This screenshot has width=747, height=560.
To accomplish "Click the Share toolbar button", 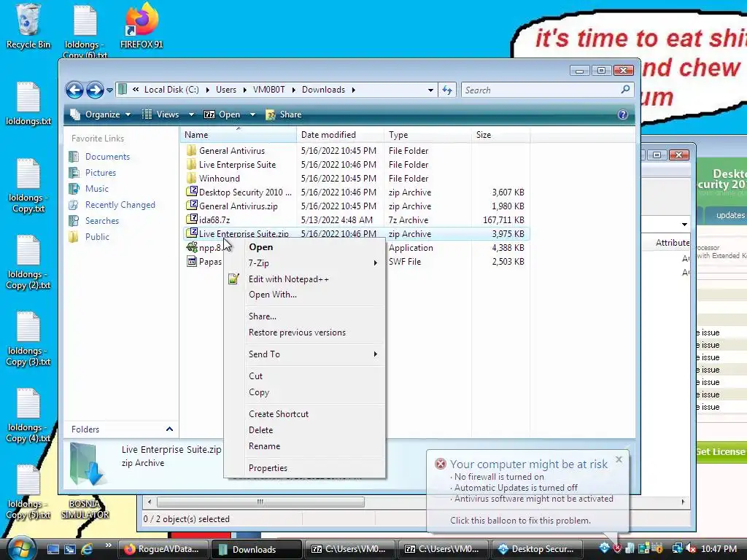I will coord(284,114).
